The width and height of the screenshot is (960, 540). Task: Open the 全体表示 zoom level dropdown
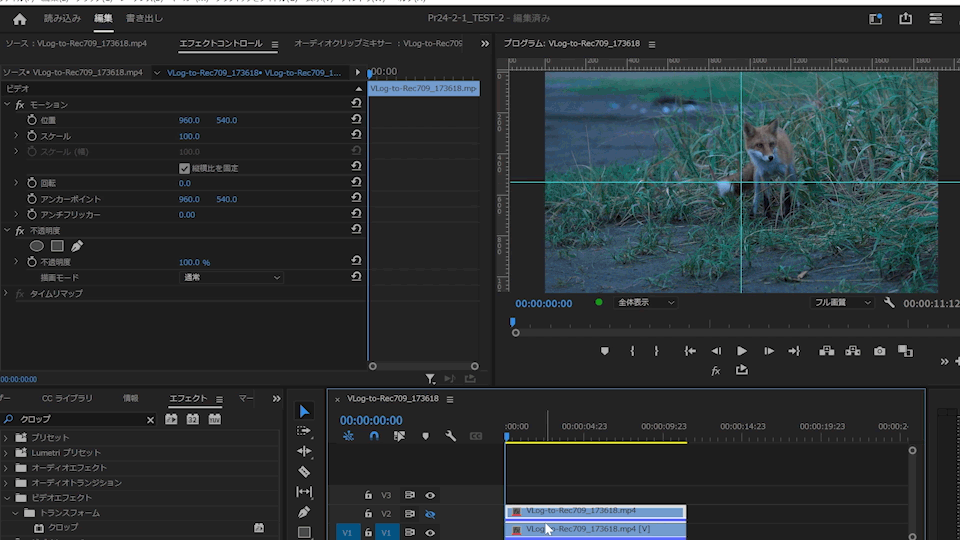click(645, 302)
